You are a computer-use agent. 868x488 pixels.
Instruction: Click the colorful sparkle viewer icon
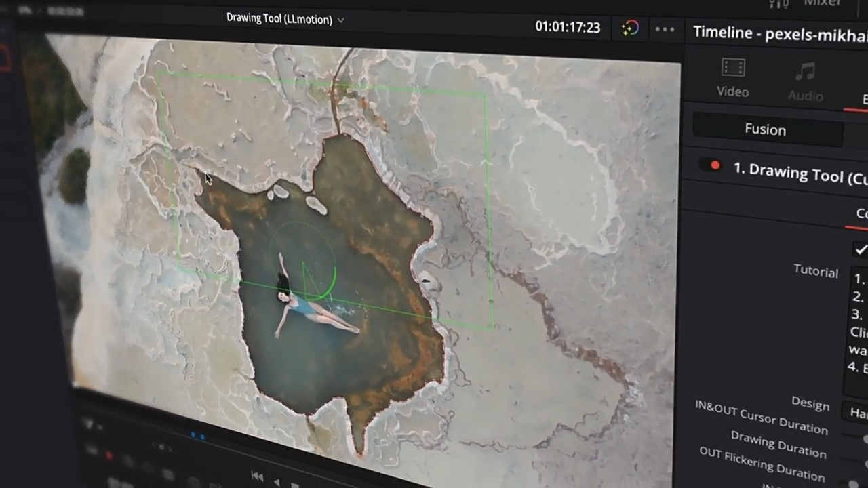point(630,28)
